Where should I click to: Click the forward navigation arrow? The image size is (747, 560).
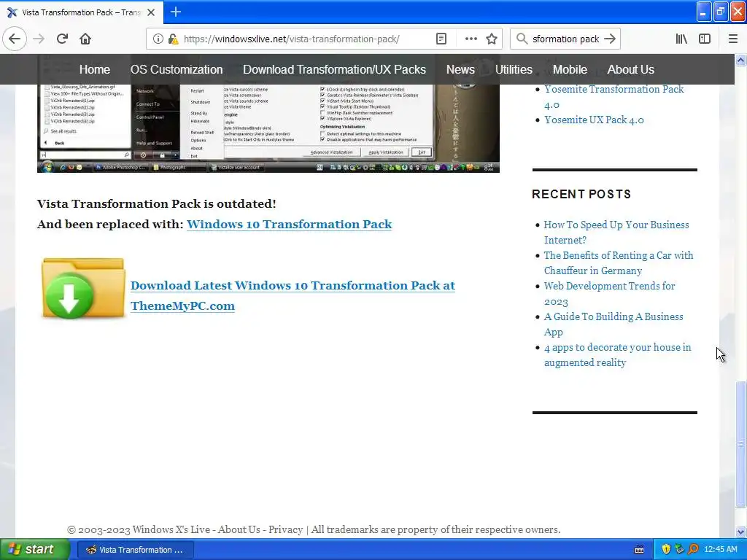click(x=39, y=39)
